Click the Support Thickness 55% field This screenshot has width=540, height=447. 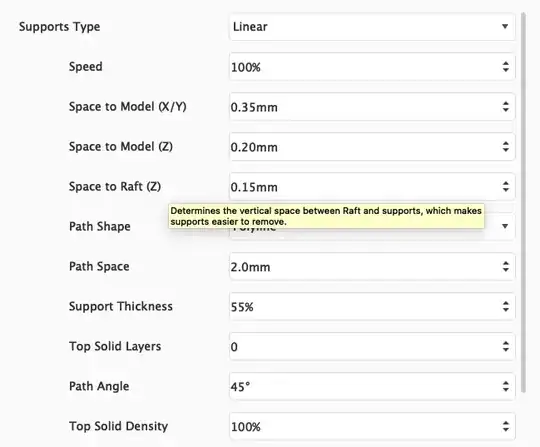[372, 306]
